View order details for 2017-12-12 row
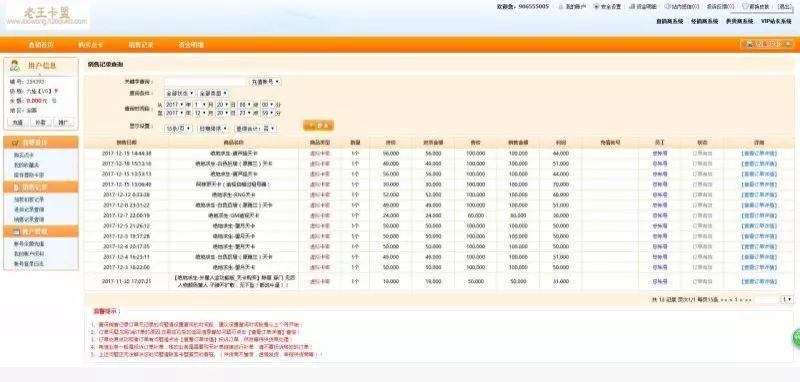This screenshot has height=382, width=800. tap(759, 195)
